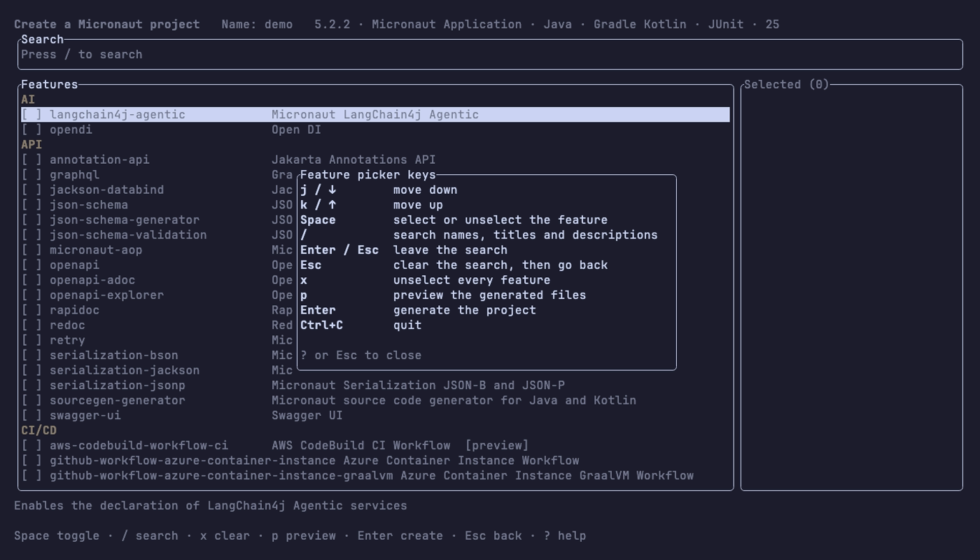
Task: Click the redoc feature name
Action: pos(67,325)
